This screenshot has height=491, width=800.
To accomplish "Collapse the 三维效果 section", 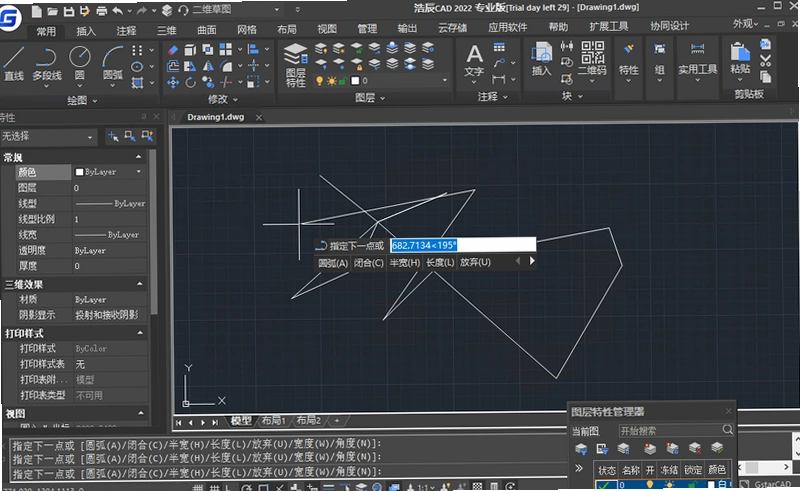I will pyautogui.click(x=139, y=284).
